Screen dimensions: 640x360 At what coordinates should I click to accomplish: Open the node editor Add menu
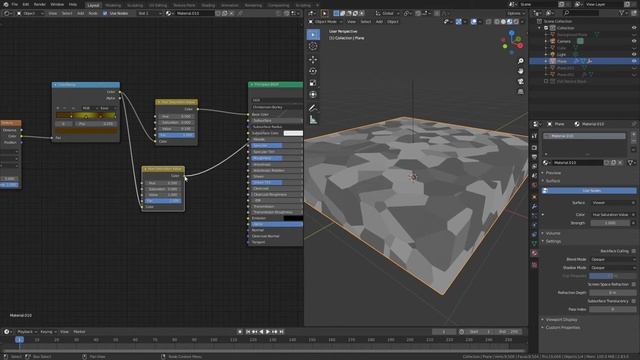(80, 13)
